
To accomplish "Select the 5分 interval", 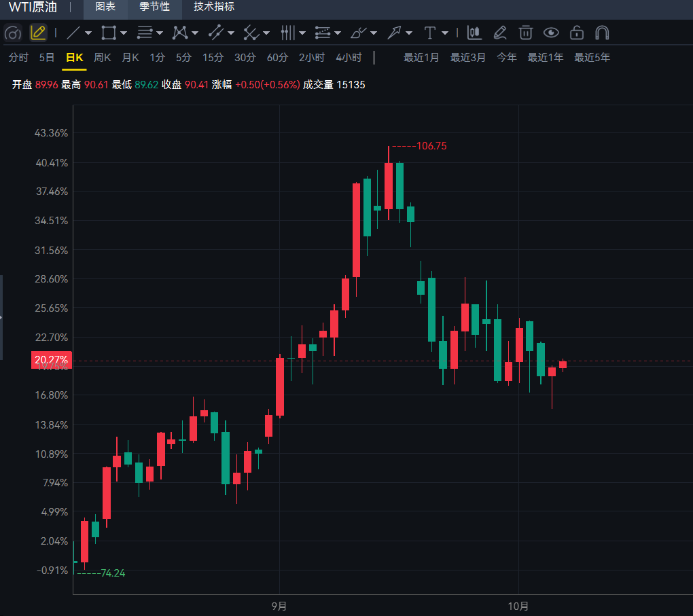I will [x=184, y=58].
